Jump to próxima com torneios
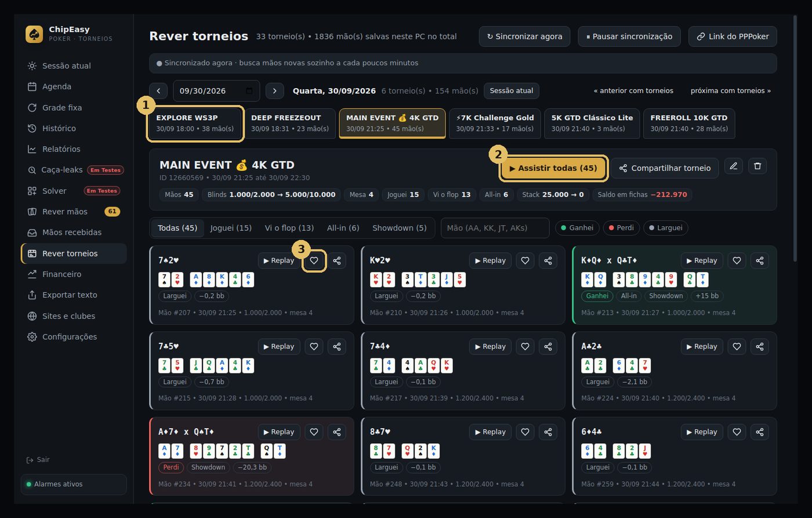Image resolution: width=812 pixels, height=518 pixels. (x=730, y=91)
